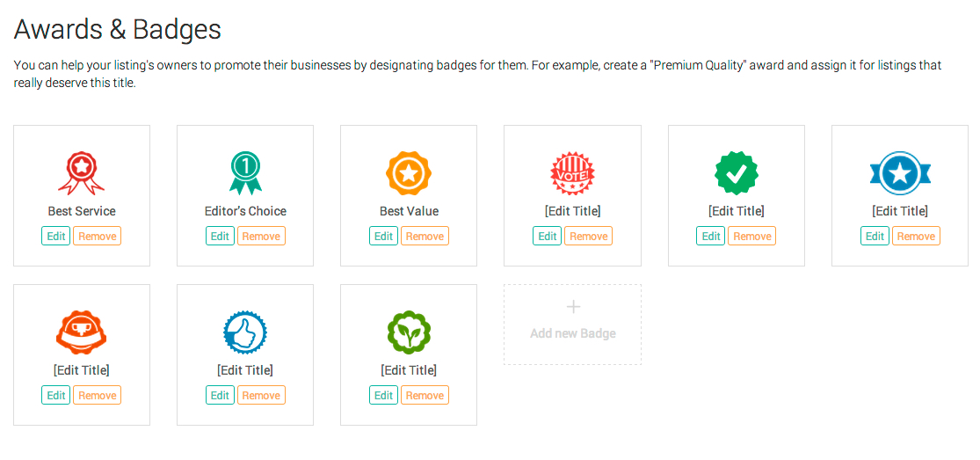Select the Add new Badge text
Screen dimensions: 980x460
573,333
